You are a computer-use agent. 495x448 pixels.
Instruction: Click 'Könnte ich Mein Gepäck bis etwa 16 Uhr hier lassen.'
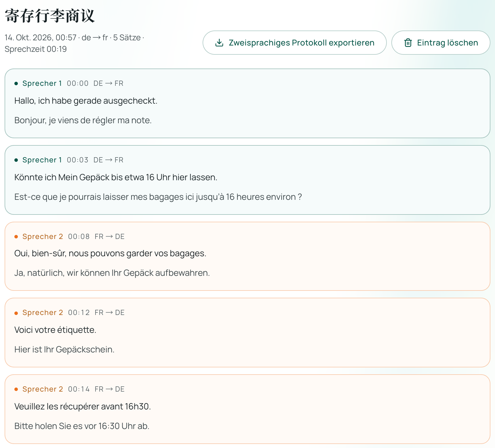[x=116, y=177]
